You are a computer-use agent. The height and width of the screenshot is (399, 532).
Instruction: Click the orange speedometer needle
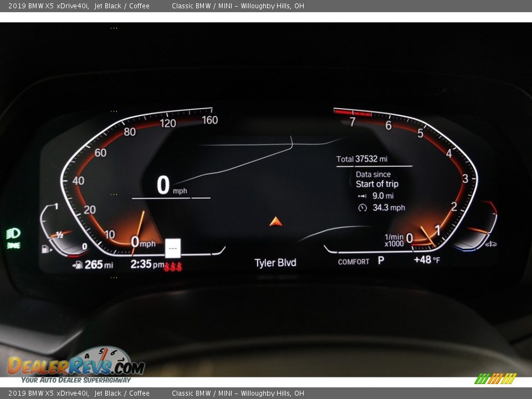pos(139,233)
